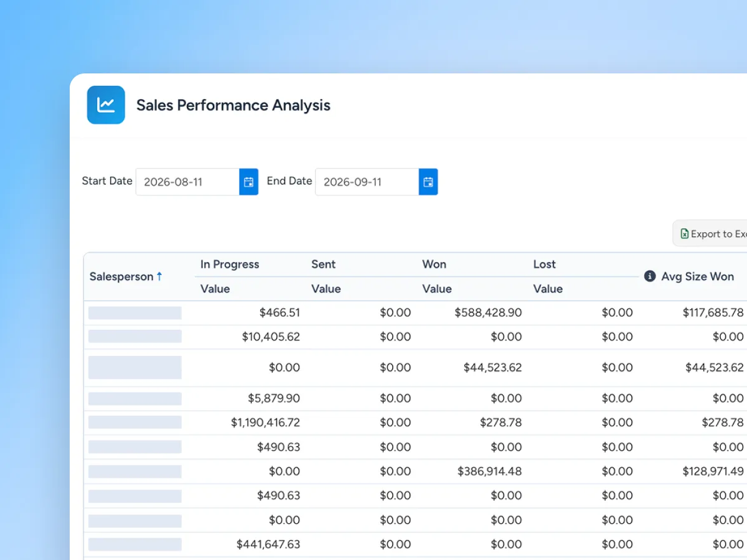Screen dimensions: 747x560
Task: Select the $466.51 In Progress cell
Action: tap(280, 312)
